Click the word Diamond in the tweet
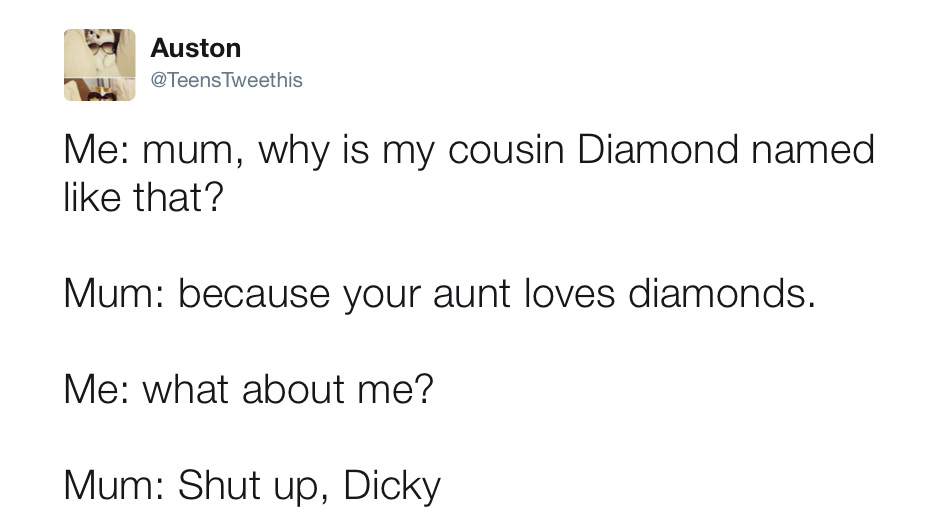Image resolution: width=944 pixels, height=522 pixels. tap(657, 149)
